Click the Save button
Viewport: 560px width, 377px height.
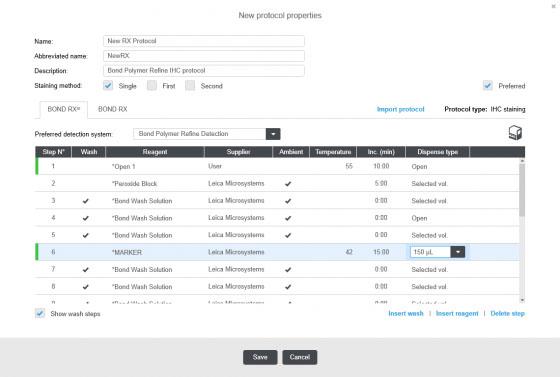click(x=260, y=357)
